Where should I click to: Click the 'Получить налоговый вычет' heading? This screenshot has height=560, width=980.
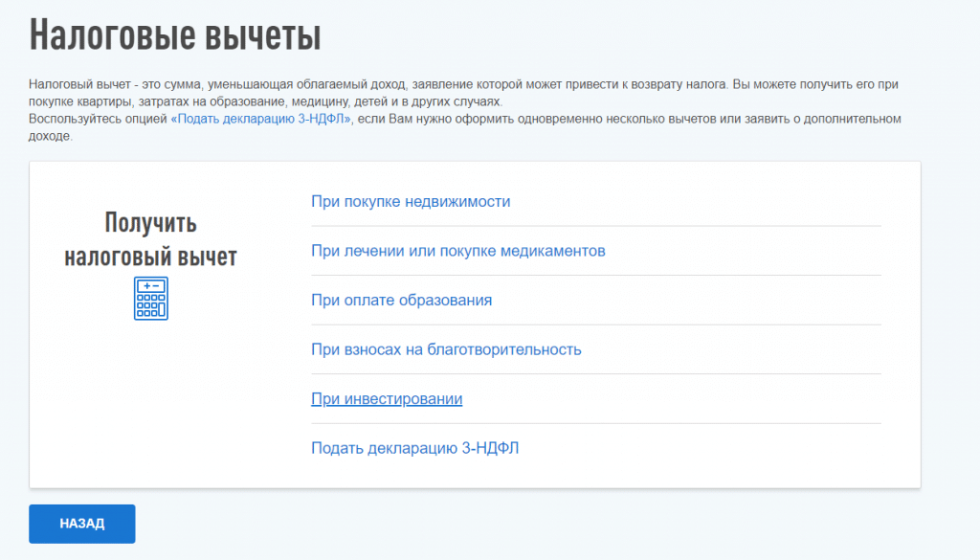coord(150,240)
